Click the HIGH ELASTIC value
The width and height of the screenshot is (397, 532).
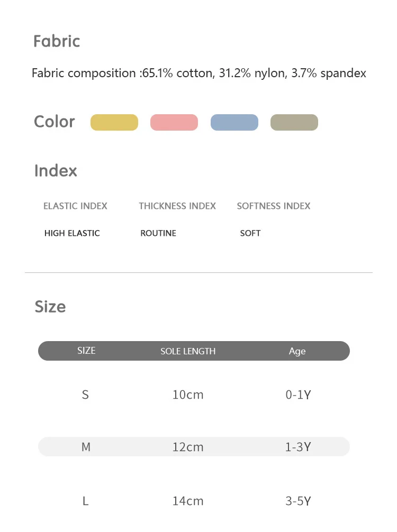(72, 233)
